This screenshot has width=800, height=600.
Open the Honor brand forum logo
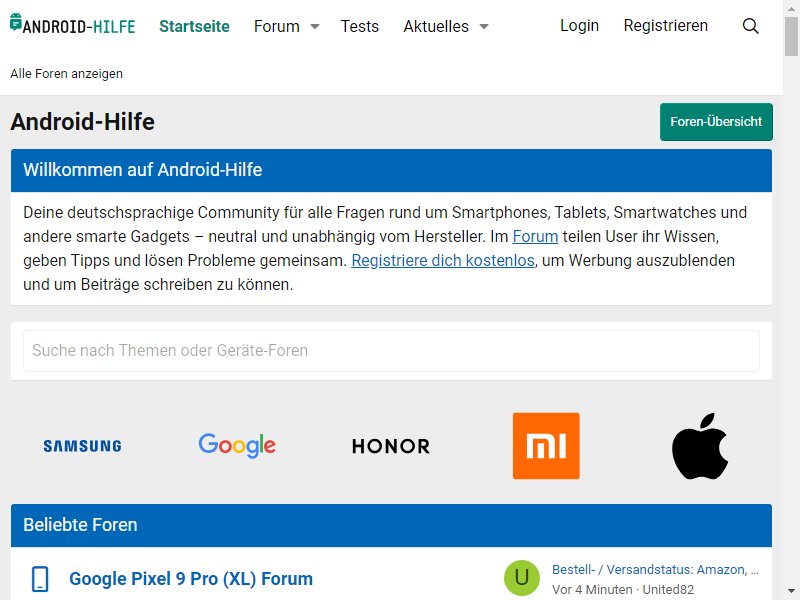[391, 446]
